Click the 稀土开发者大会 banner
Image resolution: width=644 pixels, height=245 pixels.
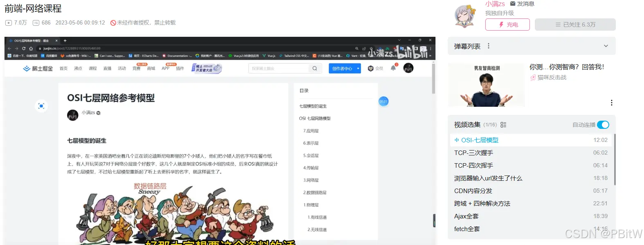207,68
